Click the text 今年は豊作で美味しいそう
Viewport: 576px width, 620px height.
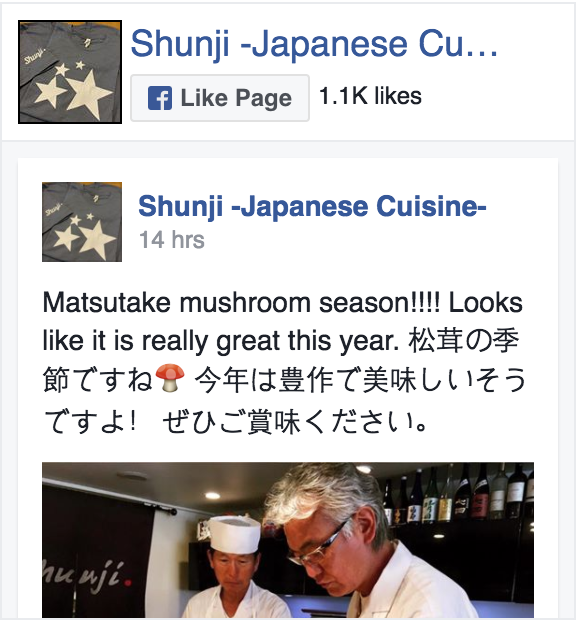pyautogui.click(x=360, y=380)
